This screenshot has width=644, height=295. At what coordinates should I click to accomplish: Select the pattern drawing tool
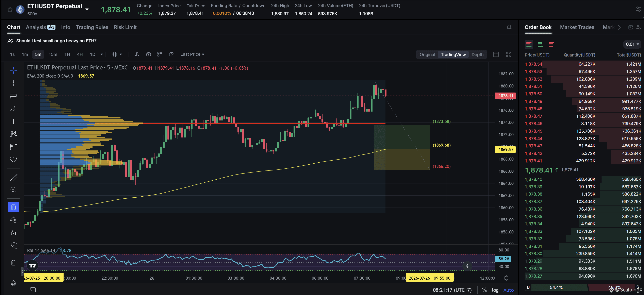pos(14,134)
